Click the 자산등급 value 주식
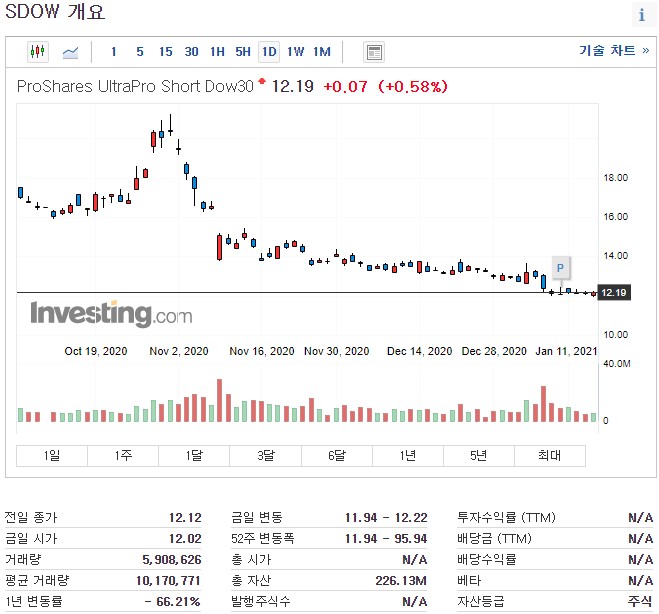This screenshot has width=659, height=614. 640,601
